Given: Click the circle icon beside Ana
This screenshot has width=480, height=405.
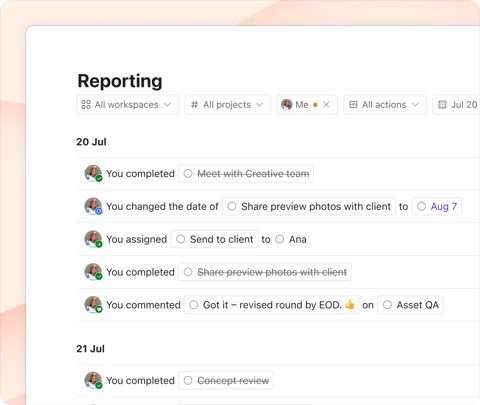Looking at the screenshot, I should coord(280,239).
